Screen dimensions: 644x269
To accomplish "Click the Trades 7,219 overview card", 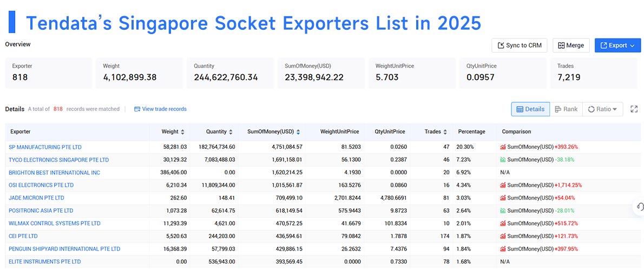I will point(594,73).
